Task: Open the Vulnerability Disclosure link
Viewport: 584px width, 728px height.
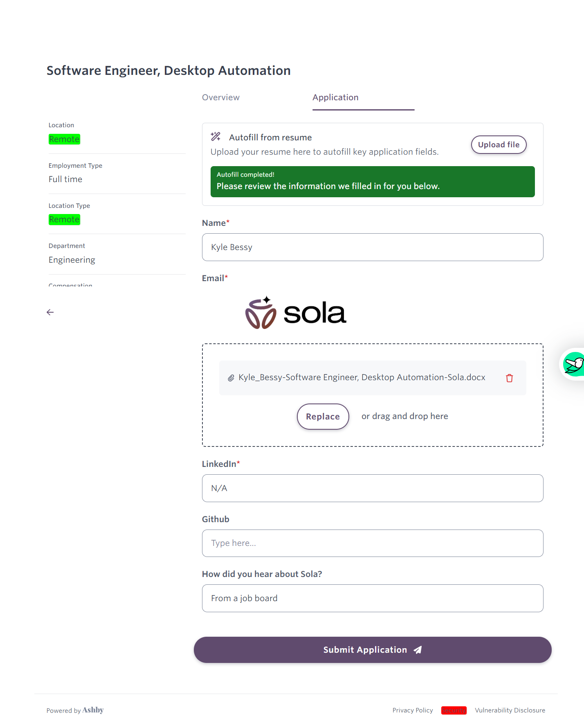Action: [510, 710]
